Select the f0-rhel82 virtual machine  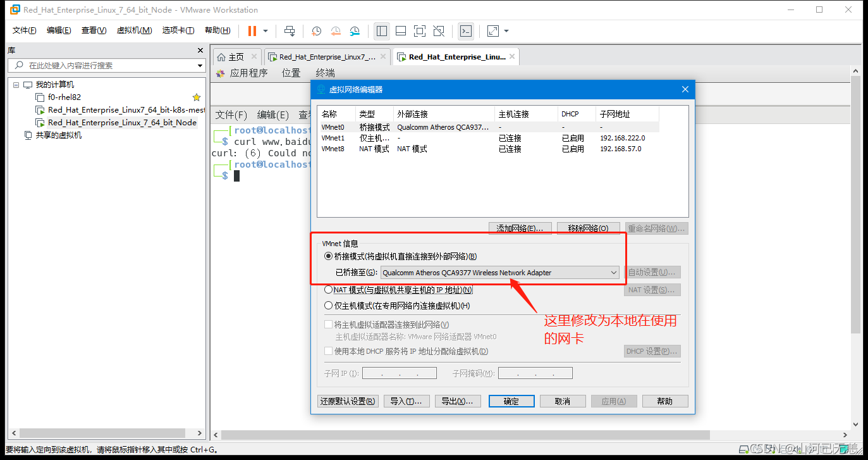(x=64, y=97)
